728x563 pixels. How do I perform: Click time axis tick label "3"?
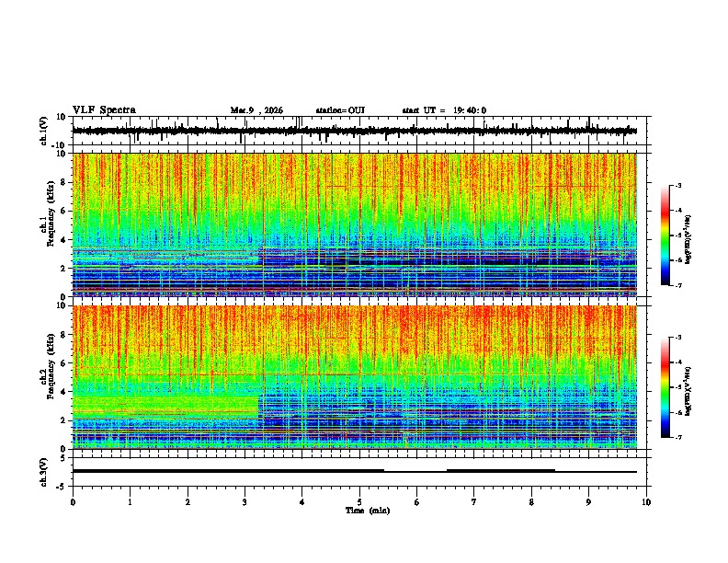pyautogui.click(x=245, y=502)
